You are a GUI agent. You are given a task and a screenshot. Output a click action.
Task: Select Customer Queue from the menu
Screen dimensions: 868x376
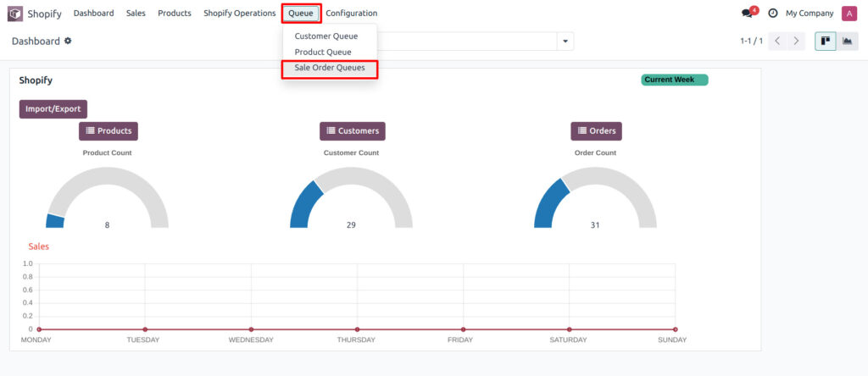[325, 36]
